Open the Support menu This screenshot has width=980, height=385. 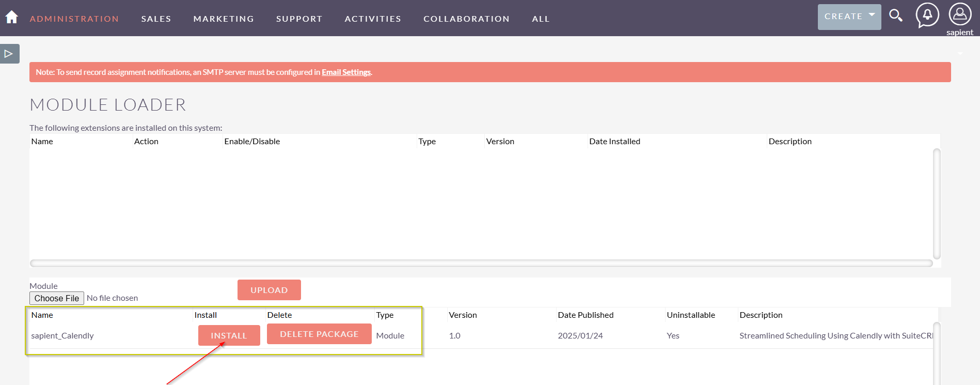(299, 19)
